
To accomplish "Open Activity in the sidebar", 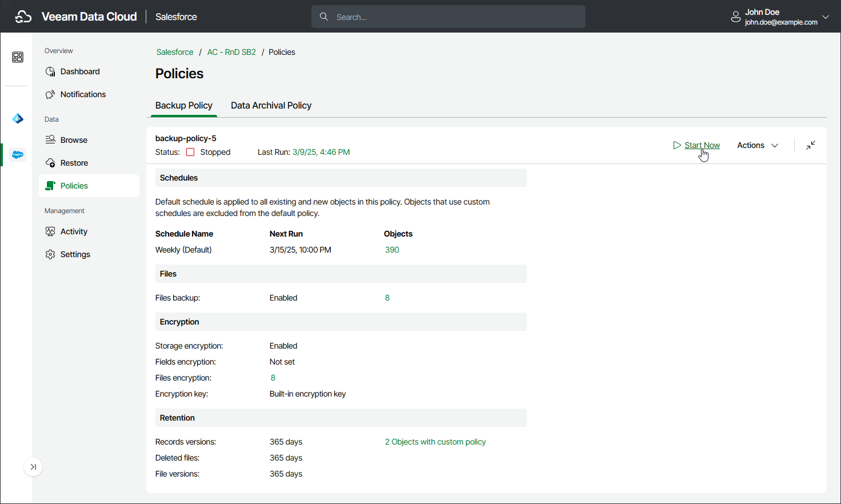I will [x=89, y=231].
